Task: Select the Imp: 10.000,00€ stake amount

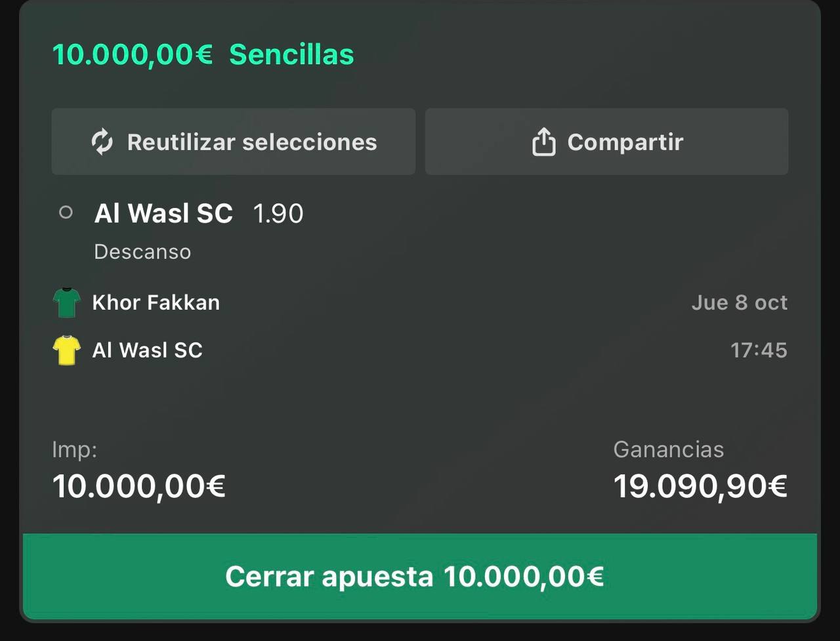Action: coord(139,487)
